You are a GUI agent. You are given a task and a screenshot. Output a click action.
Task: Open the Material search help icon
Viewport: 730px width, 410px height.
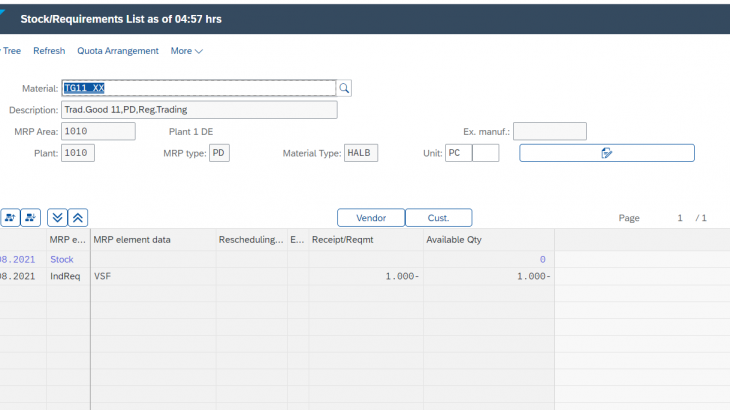(344, 88)
